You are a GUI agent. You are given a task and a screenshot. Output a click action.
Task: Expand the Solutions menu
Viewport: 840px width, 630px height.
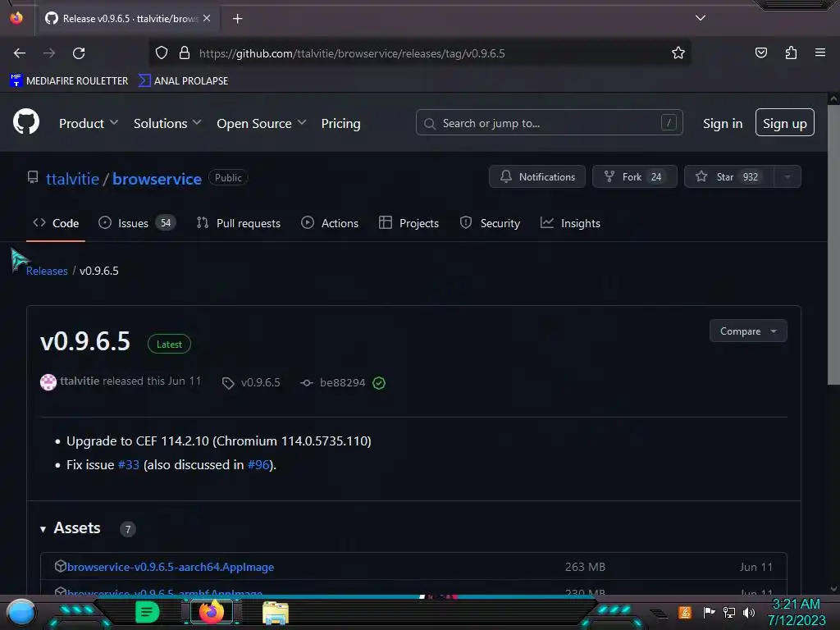click(167, 123)
